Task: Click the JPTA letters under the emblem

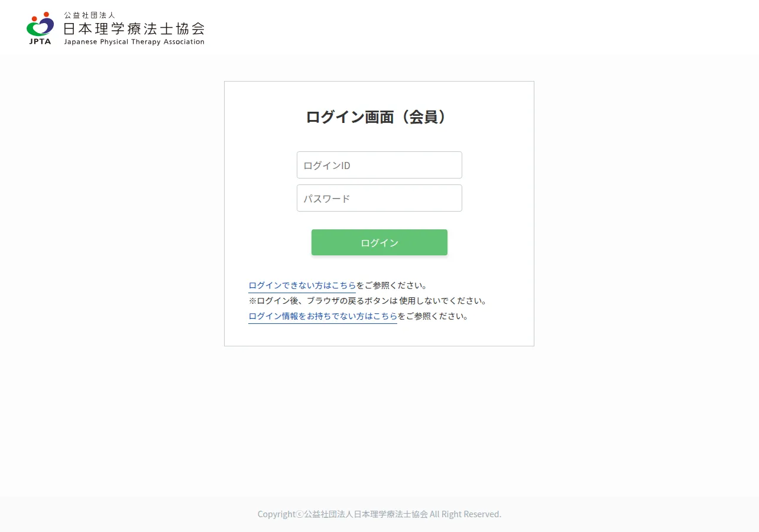Action: point(40,41)
